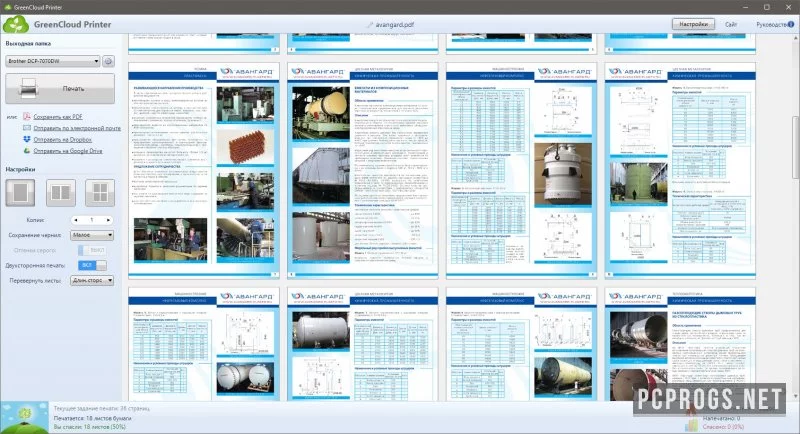Click the GreenCloud Printer title bar icon

pos(7,7)
